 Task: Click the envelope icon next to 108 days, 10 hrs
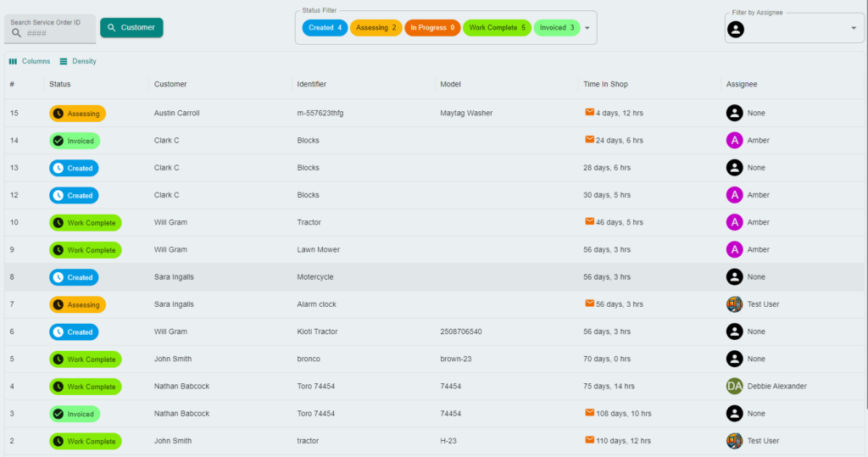[590, 413]
